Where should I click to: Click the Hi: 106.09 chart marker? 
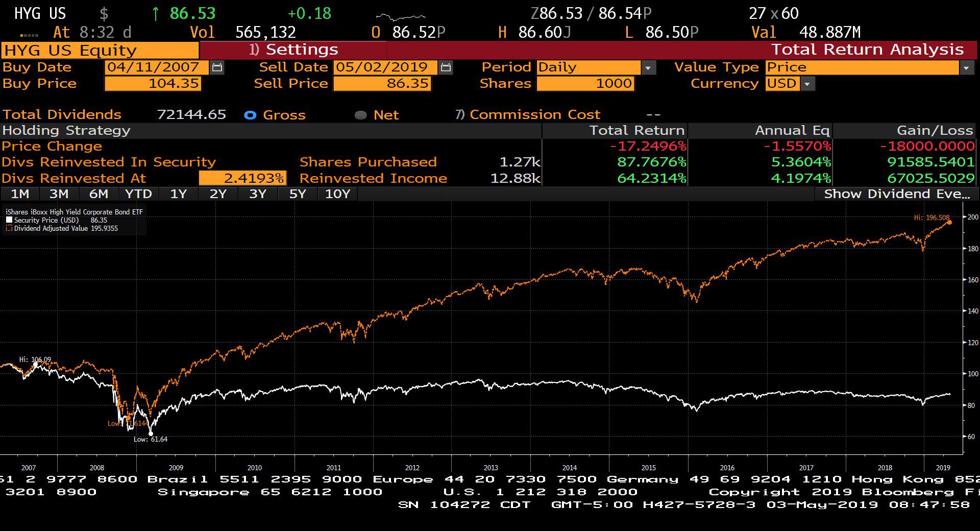(x=35, y=364)
